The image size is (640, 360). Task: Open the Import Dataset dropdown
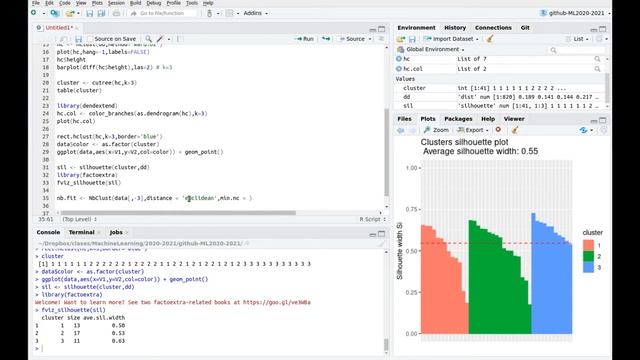451,39
